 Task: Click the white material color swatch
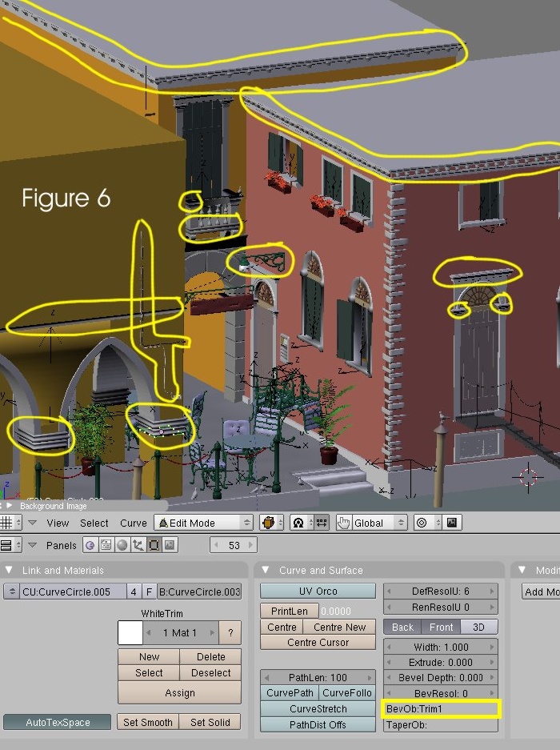click(130, 633)
